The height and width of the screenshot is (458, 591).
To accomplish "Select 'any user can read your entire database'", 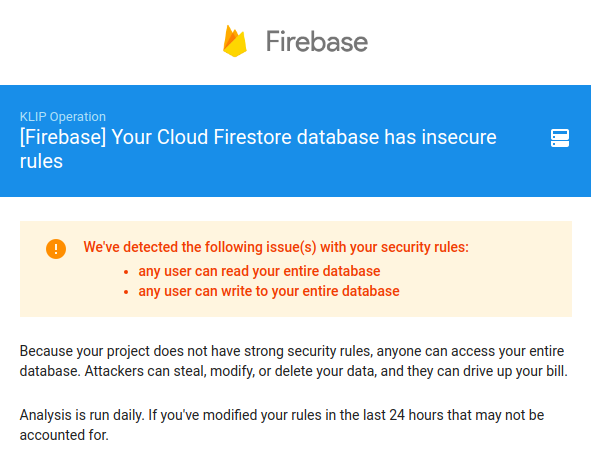I will (x=259, y=271).
